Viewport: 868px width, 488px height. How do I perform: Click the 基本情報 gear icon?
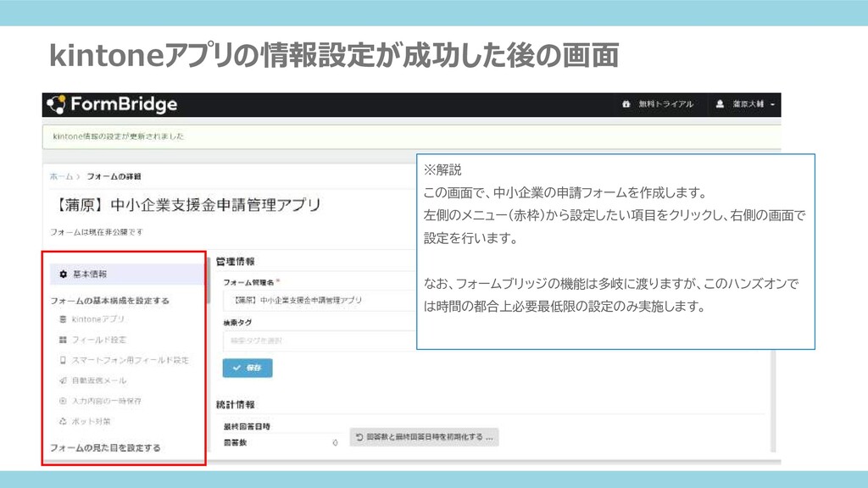63,274
